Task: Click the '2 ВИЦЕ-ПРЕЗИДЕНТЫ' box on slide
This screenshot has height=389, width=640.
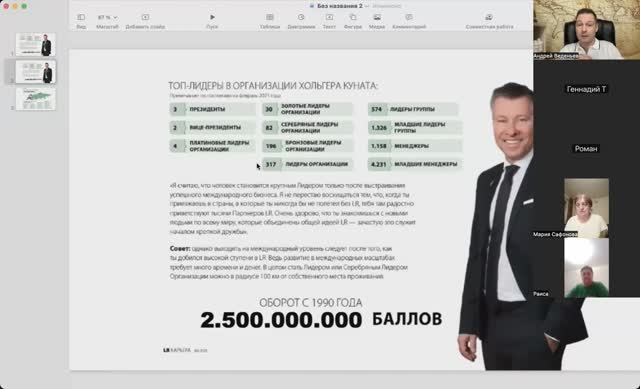Action: (212, 128)
